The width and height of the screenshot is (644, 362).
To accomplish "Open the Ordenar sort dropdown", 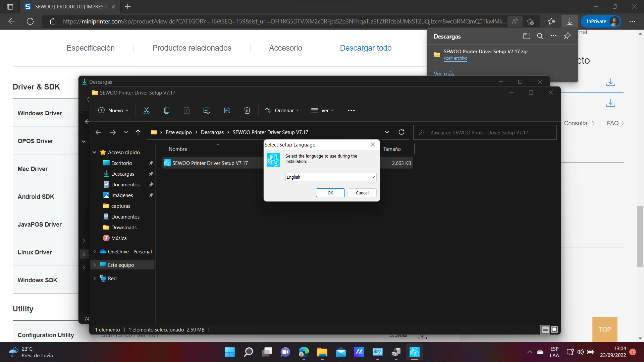I will point(282,110).
